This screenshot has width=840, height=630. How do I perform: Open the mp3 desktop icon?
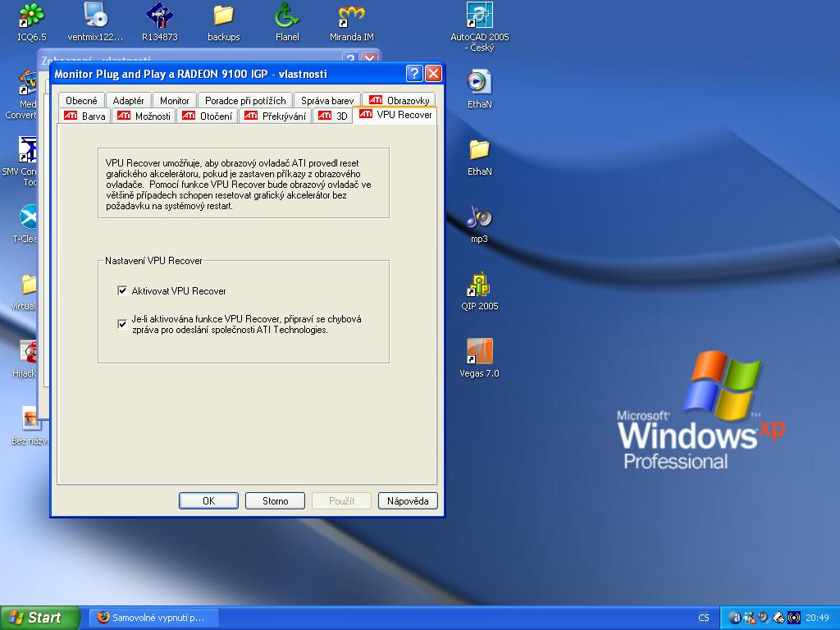pos(479,223)
